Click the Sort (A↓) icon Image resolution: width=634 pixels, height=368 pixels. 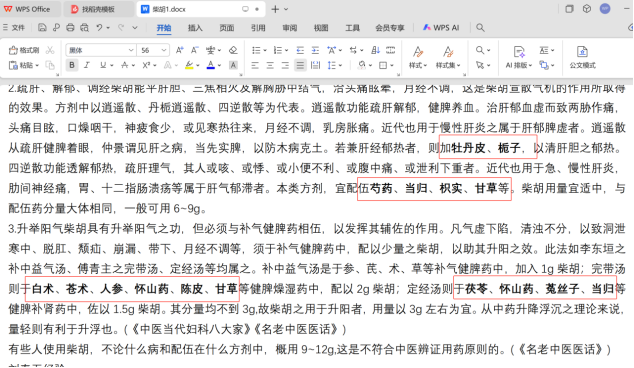(376, 50)
